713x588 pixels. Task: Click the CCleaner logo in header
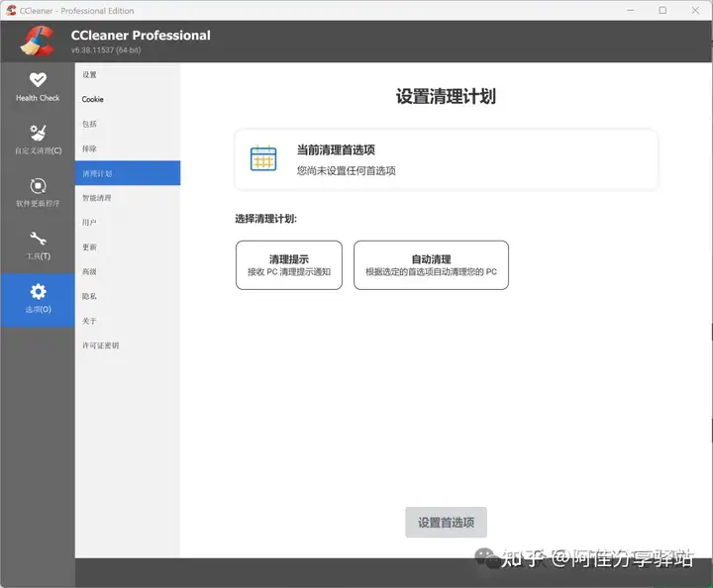pyautogui.click(x=38, y=42)
